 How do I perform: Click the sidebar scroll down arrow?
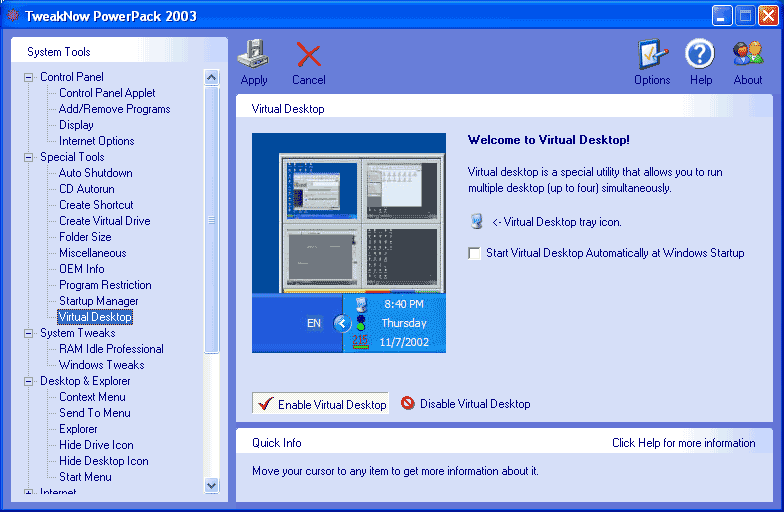(211, 485)
